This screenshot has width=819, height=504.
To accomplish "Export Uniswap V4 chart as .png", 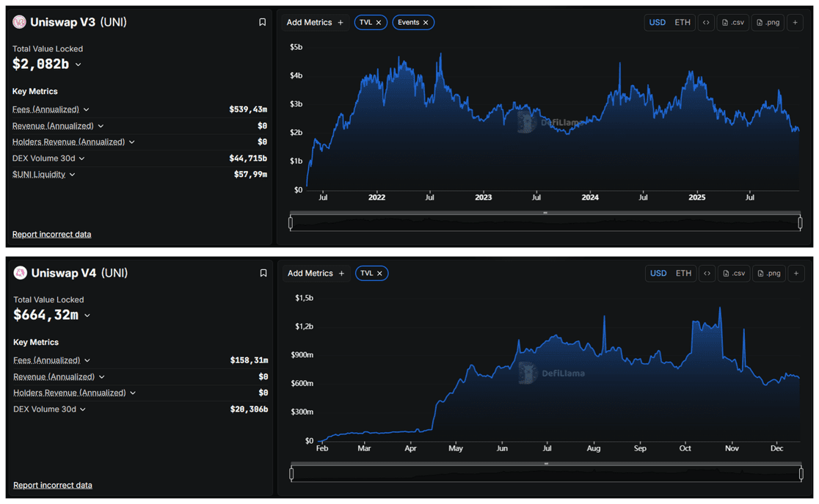I will click(769, 273).
